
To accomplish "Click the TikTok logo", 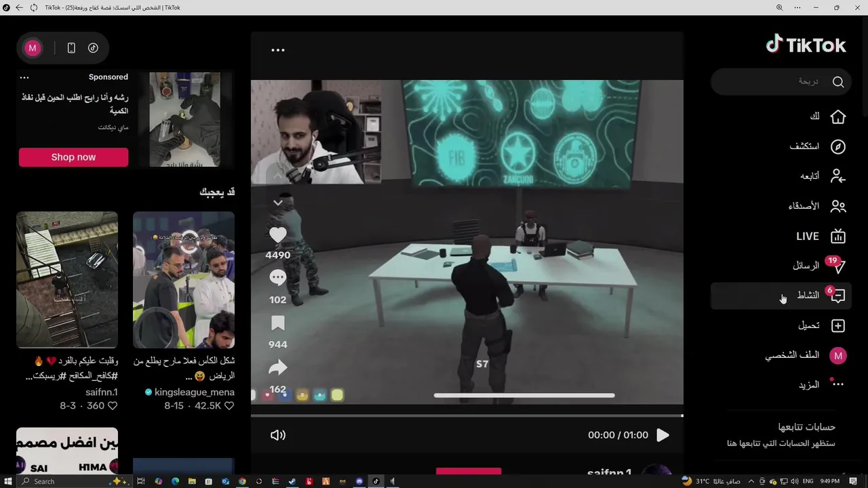I will (806, 45).
